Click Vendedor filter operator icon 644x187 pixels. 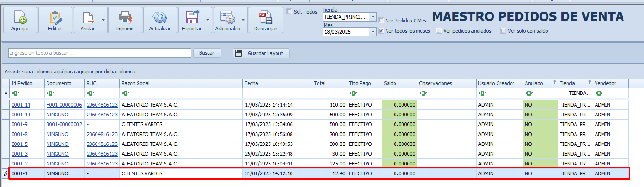(598, 93)
